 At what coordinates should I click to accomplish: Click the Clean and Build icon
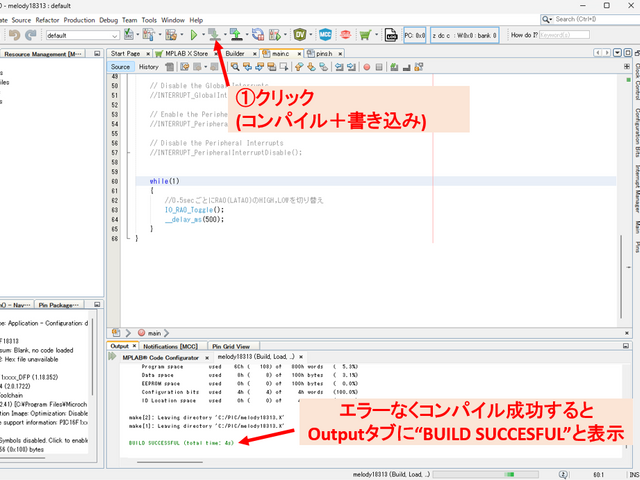pyautogui.click(x=171, y=35)
